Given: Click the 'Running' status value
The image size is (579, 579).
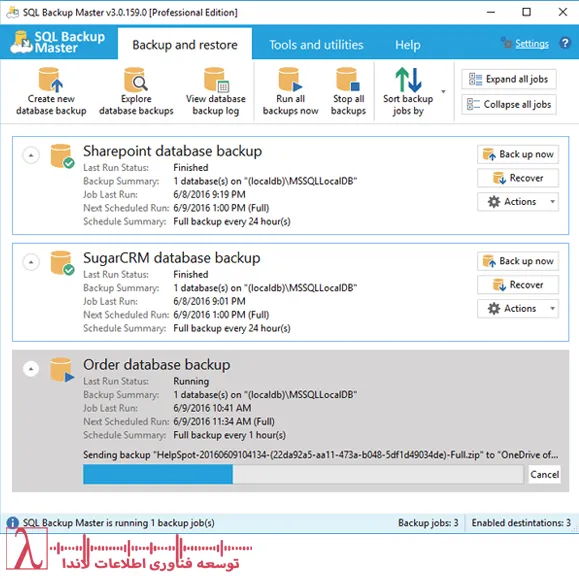Looking at the screenshot, I should coord(191,381).
